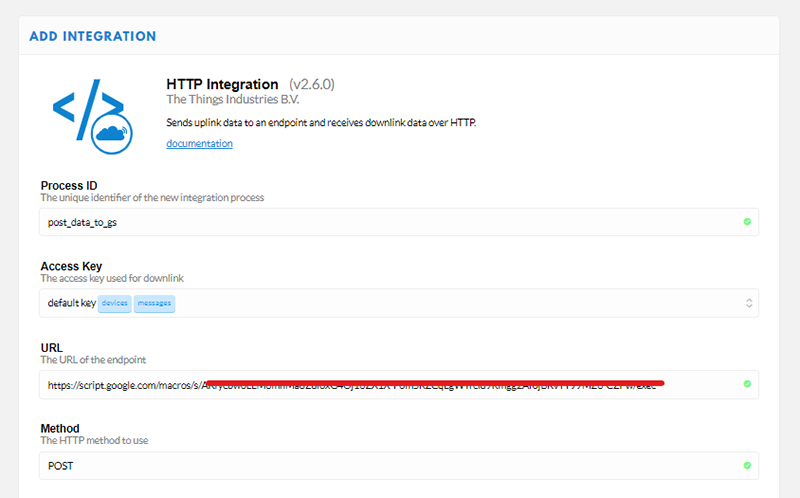Click the ADD INTEGRATION panel heading

click(x=92, y=36)
